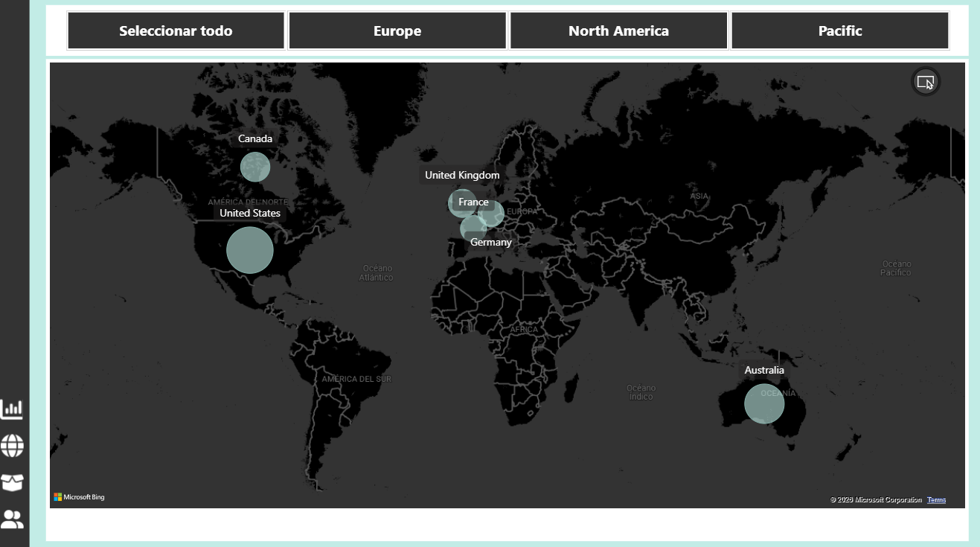Image resolution: width=980 pixels, height=547 pixels.
Task: Click the United States map label
Action: [250, 213]
